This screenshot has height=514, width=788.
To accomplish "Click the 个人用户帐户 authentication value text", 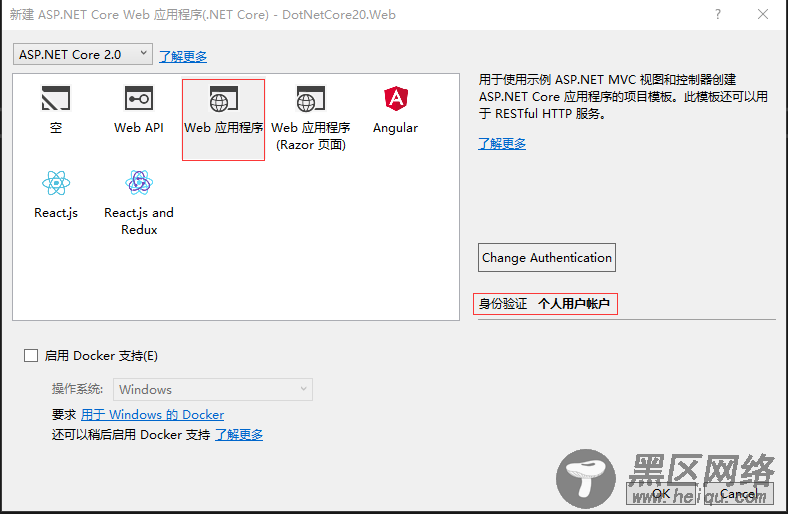I will (574, 303).
